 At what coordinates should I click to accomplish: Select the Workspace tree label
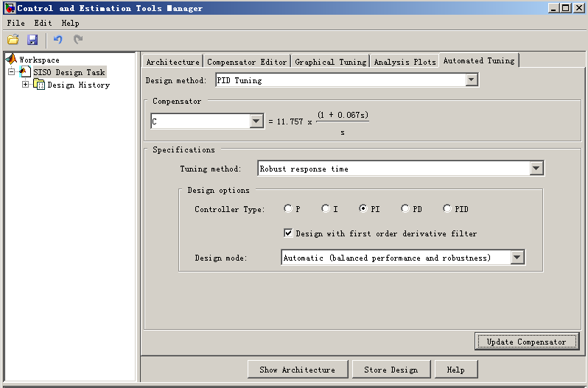[39, 60]
